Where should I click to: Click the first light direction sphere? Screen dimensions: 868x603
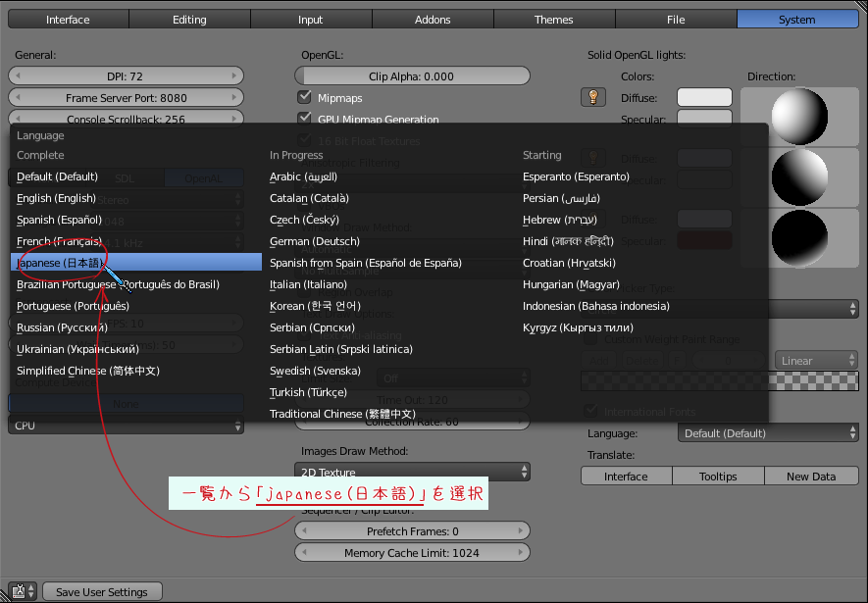(799, 116)
